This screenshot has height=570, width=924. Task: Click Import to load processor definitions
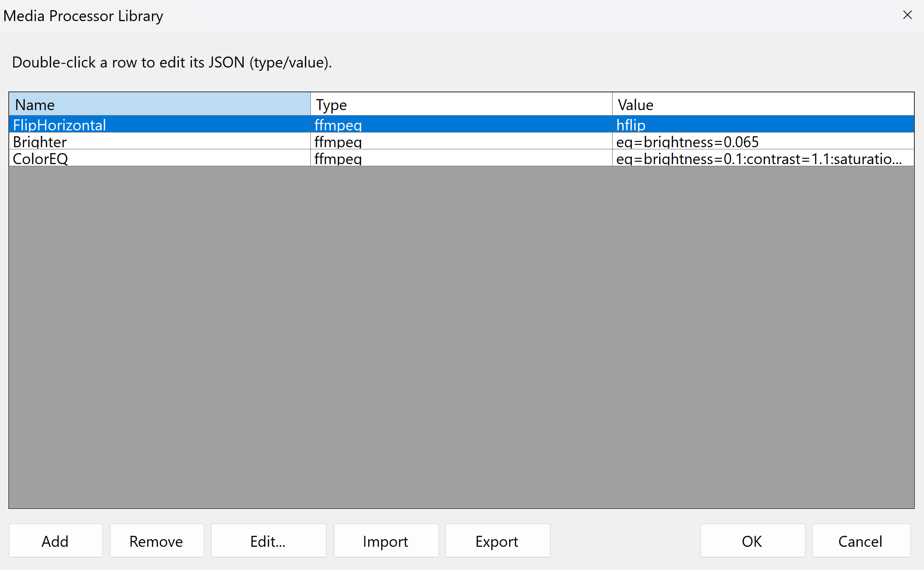pos(385,541)
